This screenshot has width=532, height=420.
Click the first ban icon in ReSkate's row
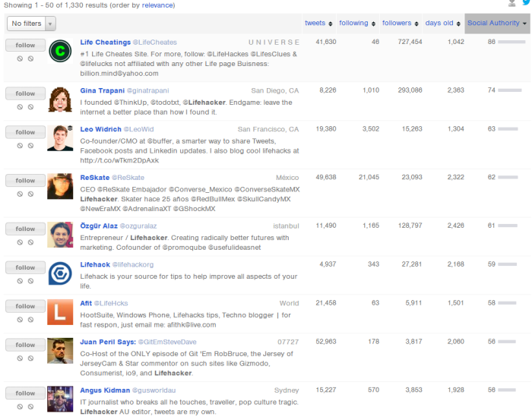(x=20, y=194)
